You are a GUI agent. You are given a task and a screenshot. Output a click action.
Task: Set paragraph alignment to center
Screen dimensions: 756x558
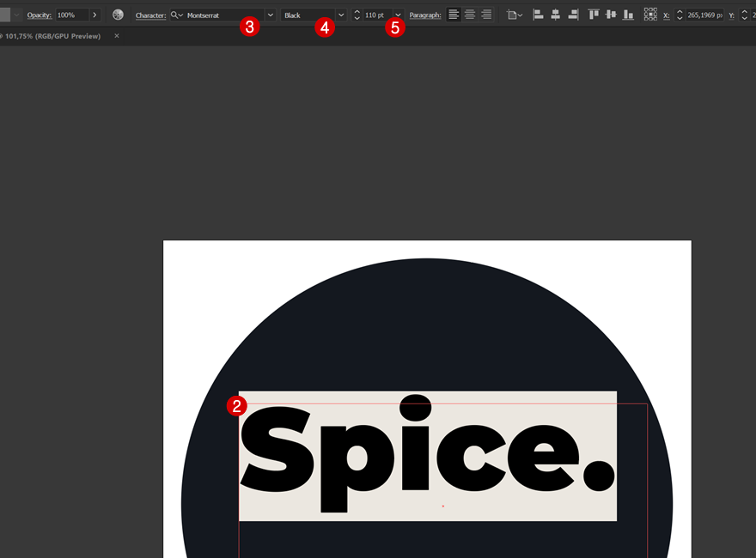[470, 15]
